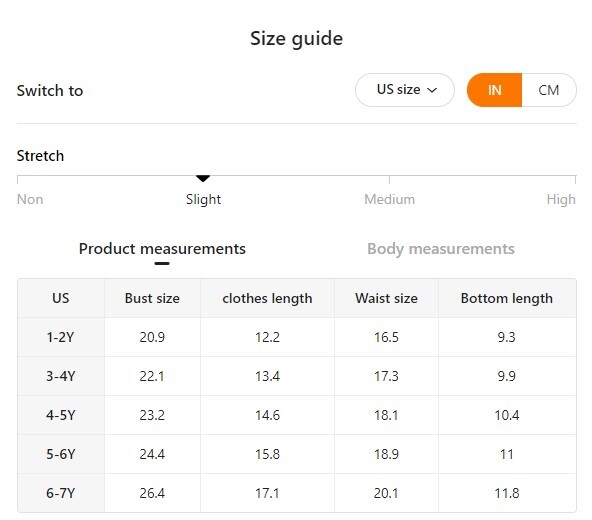Click the Medium stretch label
Viewport: 592px width, 520px height.
(389, 199)
